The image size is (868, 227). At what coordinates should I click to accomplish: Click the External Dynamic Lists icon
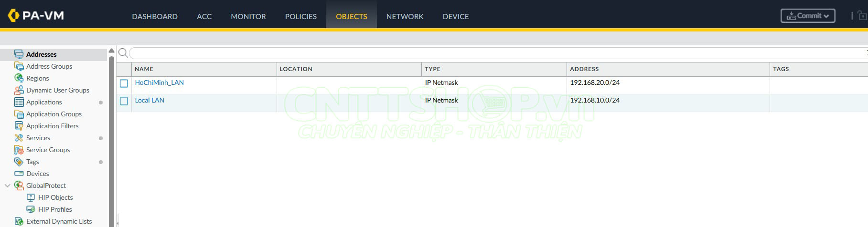tap(19, 221)
